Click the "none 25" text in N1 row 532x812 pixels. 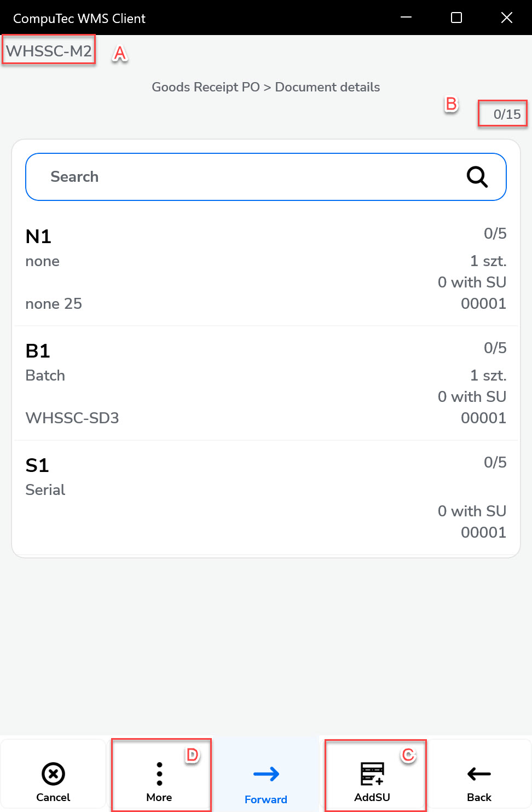coord(54,304)
